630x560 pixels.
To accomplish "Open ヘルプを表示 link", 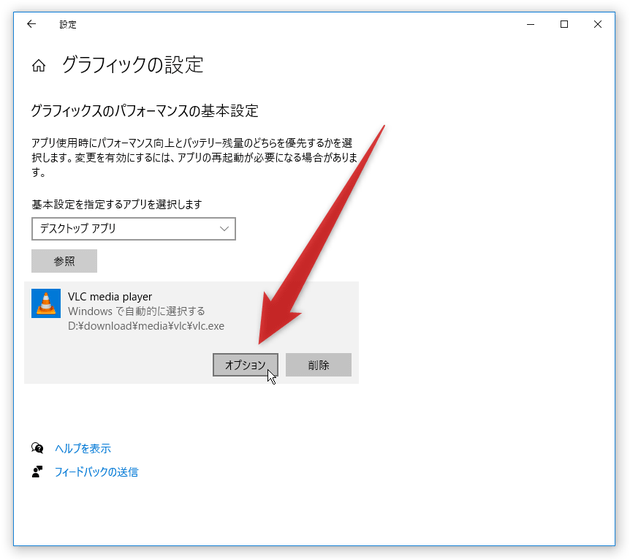I will pyautogui.click(x=83, y=448).
